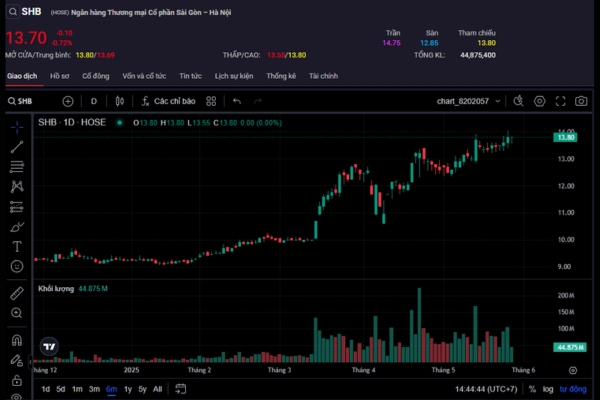The image size is (600, 400).
Task: Enter fullscreen chart mode
Action: (x=561, y=101)
